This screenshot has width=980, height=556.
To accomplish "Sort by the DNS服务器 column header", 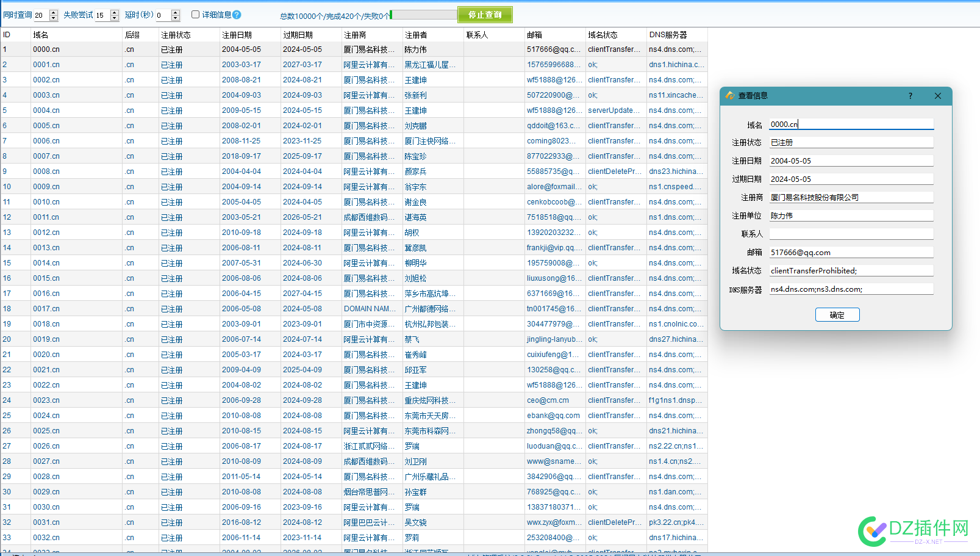I will click(x=677, y=35).
